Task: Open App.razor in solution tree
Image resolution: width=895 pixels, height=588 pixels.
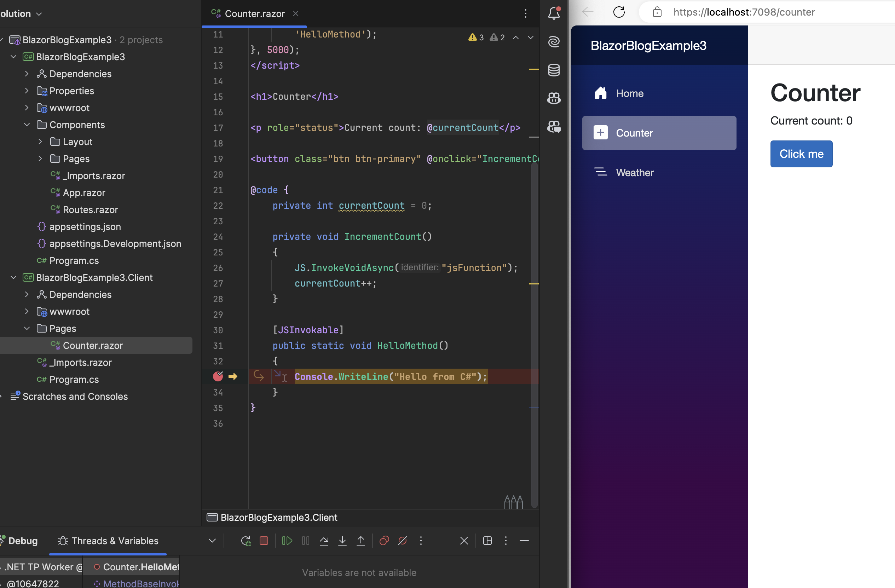Action: coord(83,192)
